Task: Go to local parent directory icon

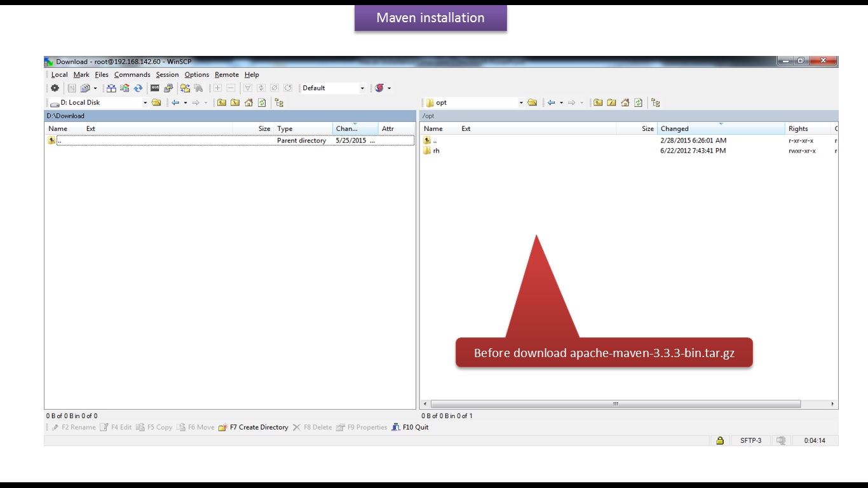Action: pyautogui.click(x=221, y=103)
